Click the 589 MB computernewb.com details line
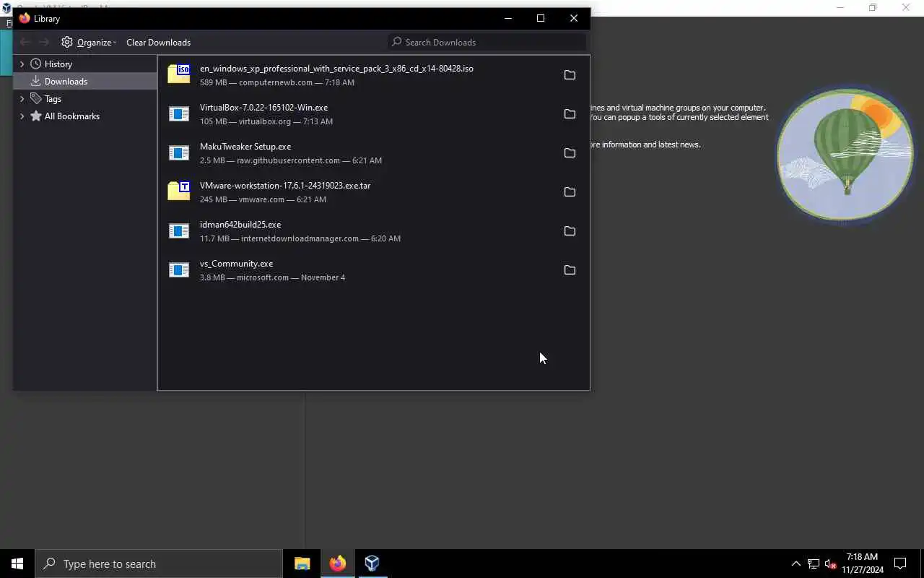Image resolution: width=924 pixels, height=578 pixels. pos(277,82)
